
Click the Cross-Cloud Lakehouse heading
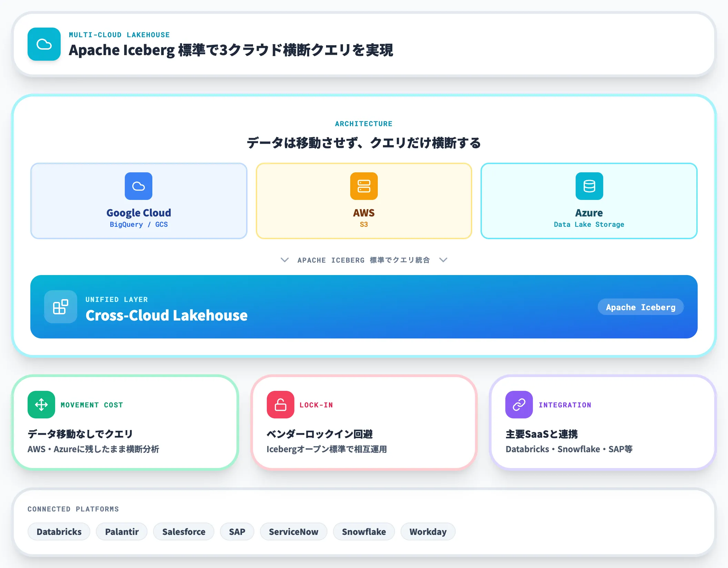point(166,315)
